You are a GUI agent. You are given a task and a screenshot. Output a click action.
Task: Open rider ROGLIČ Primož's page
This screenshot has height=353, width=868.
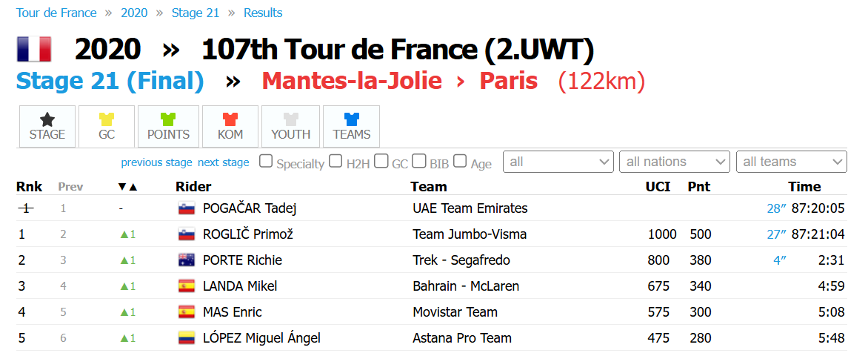(248, 234)
